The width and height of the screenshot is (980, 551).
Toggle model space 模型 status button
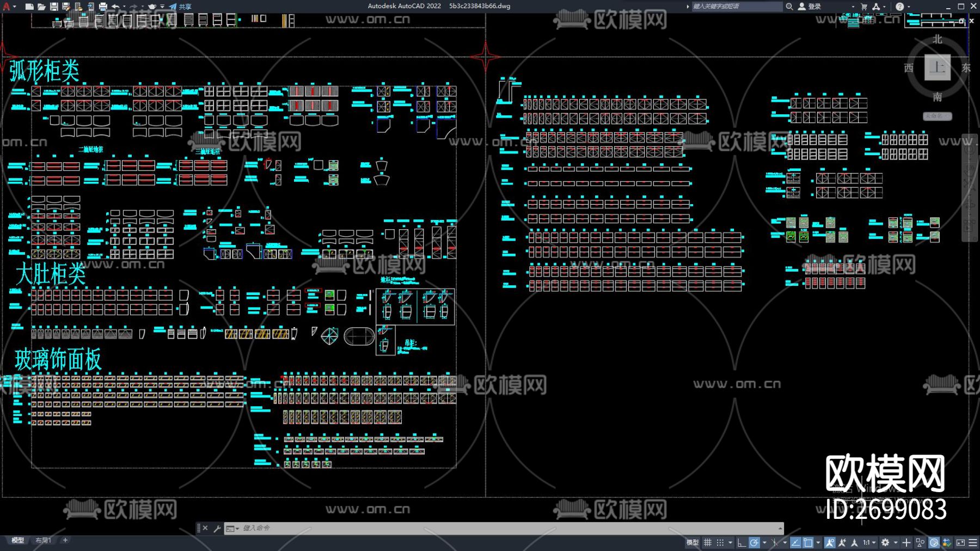(692, 542)
